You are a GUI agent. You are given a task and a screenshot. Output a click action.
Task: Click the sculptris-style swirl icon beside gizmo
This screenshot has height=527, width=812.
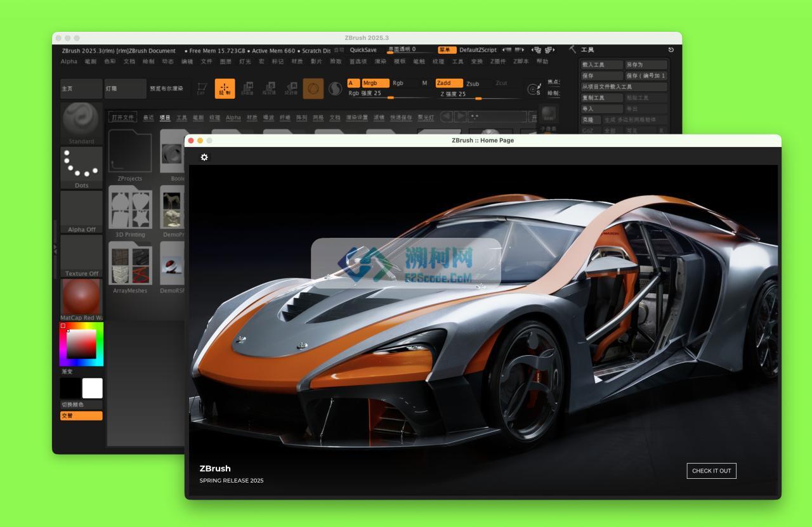pyautogui.click(x=335, y=89)
